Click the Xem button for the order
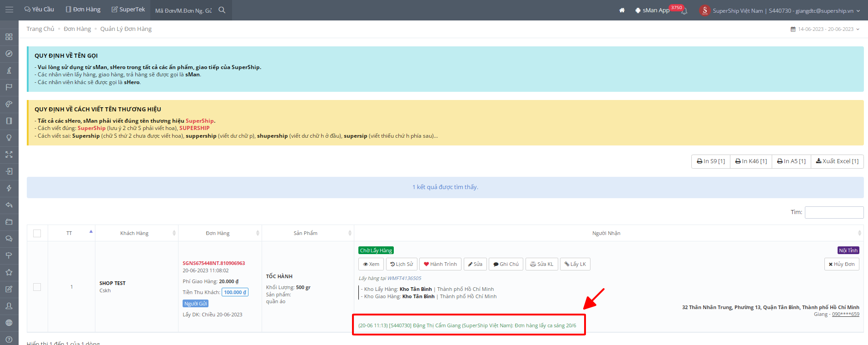Image resolution: width=868 pixels, height=345 pixels. pyautogui.click(x=371, y=264)
